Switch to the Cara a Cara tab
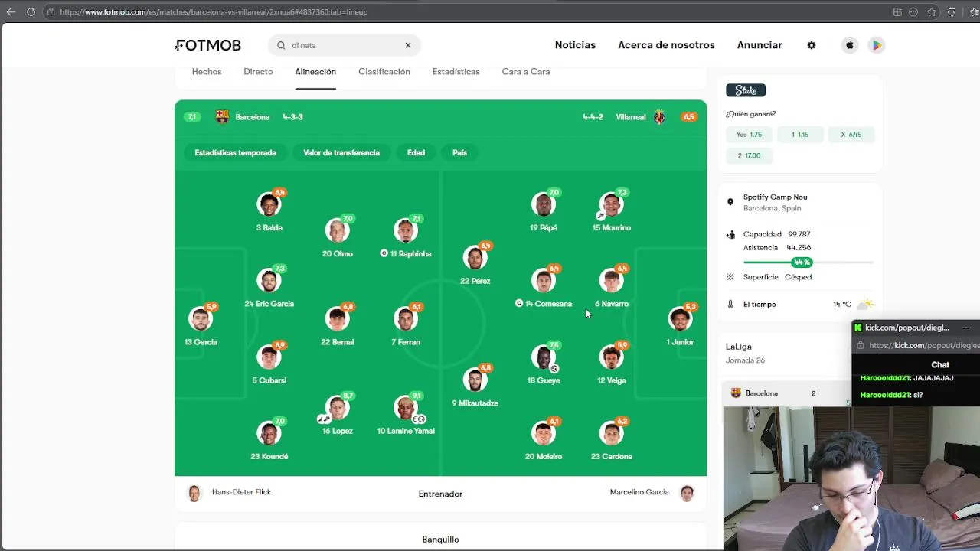This screenshot has height=551, width=980. [526, 72]
